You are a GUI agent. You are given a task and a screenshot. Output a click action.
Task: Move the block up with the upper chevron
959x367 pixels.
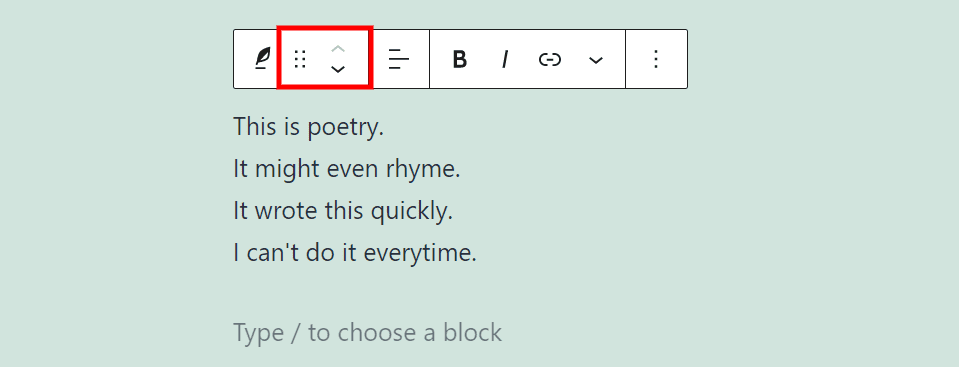click(x=338, y=49)
